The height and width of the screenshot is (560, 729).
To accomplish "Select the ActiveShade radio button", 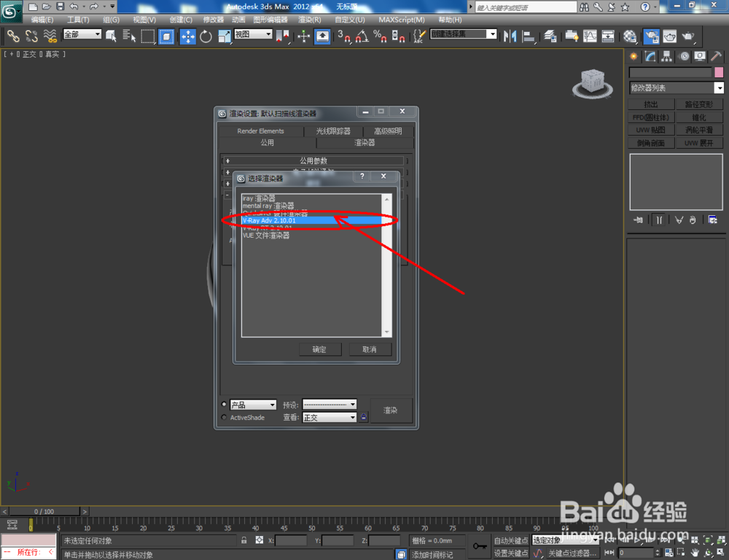I will pos(224,417).
